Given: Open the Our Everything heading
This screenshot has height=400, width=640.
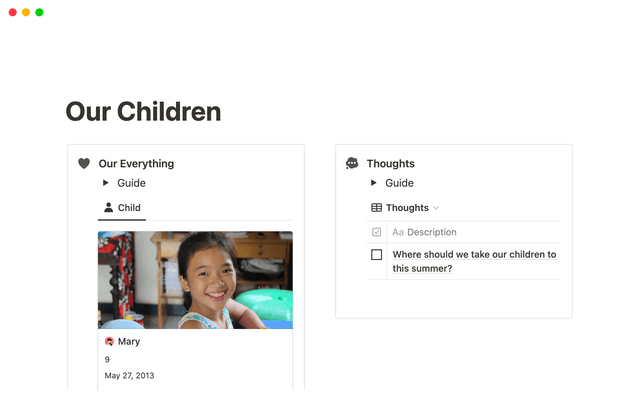Looking at the screenshot, I should [x=136, y=163].
